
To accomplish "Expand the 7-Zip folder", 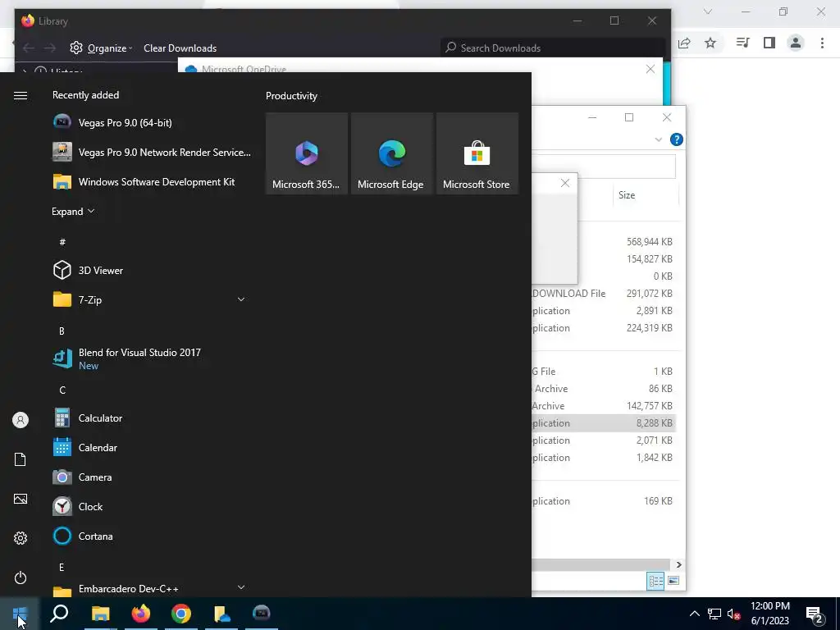I will pos(241,299).
